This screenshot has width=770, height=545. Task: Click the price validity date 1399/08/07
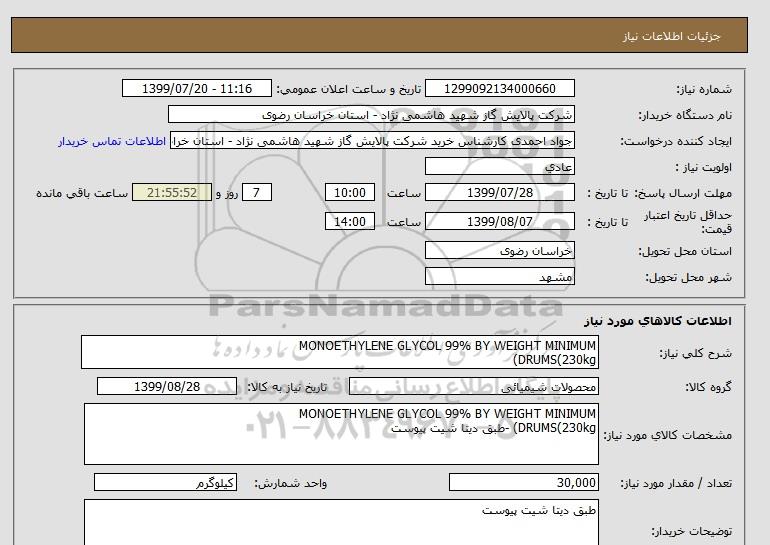pyautogui.click(x=500, y=222)
